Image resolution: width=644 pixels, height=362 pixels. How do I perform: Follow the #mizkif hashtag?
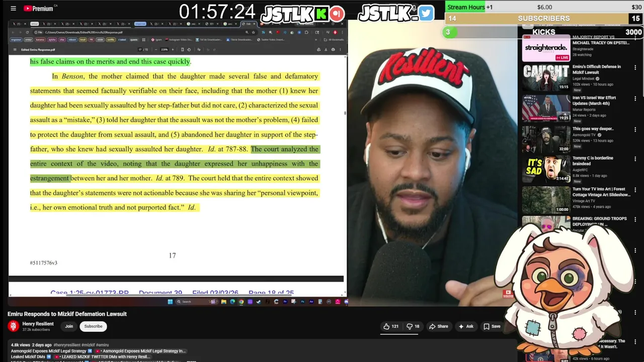(88, 345)
